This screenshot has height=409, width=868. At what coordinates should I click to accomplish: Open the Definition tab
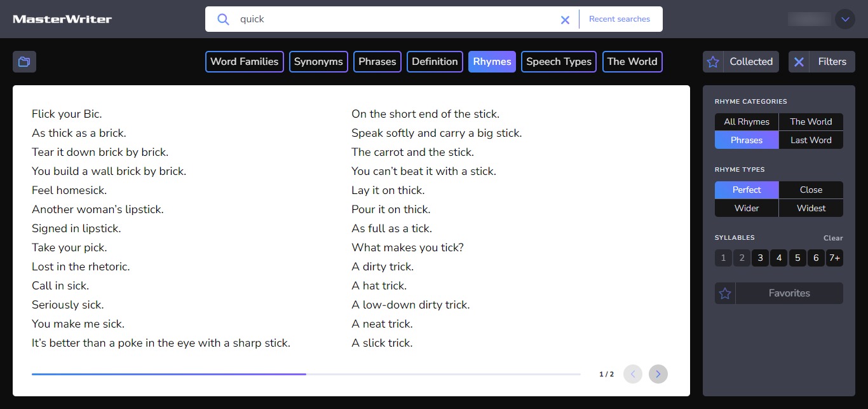click(435, 62)
